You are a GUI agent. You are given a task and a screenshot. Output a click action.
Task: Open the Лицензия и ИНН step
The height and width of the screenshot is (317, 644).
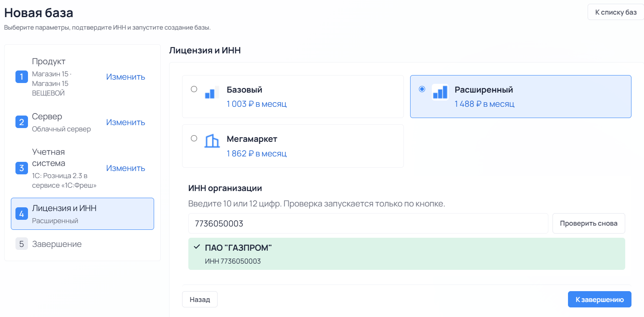click(82, 214)
